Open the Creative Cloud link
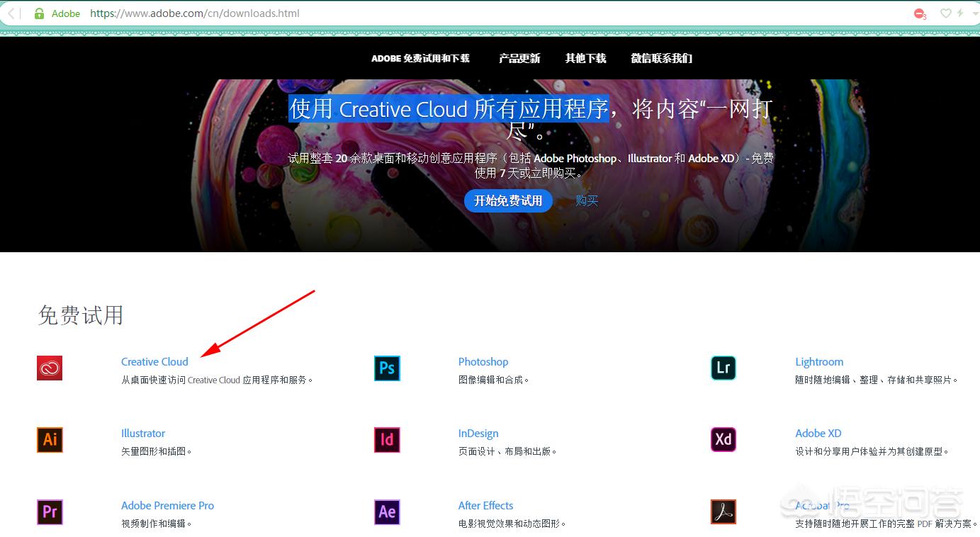The height and width of the screenshot is (537, 980). click(x=154, y=361)
